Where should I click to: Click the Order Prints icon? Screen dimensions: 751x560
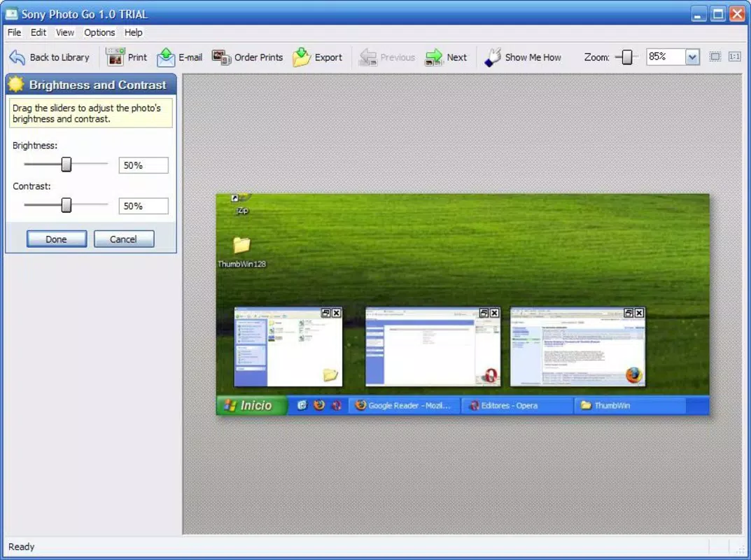[221, 57]
